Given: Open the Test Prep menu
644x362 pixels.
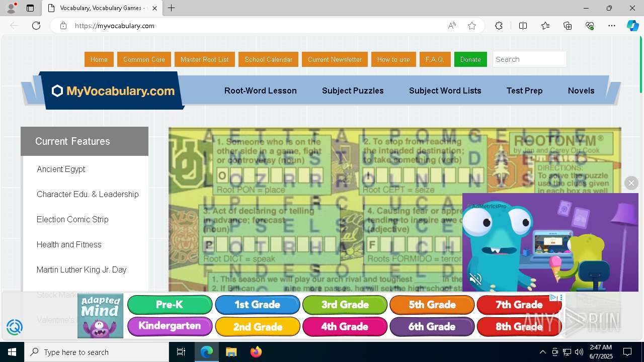Looking at the screenshot, I should click(x=524, y=90).
